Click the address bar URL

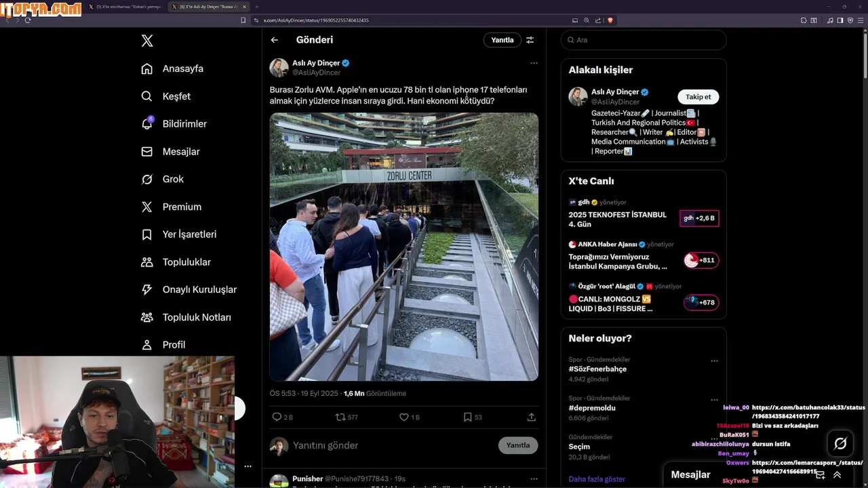[316, 20]
